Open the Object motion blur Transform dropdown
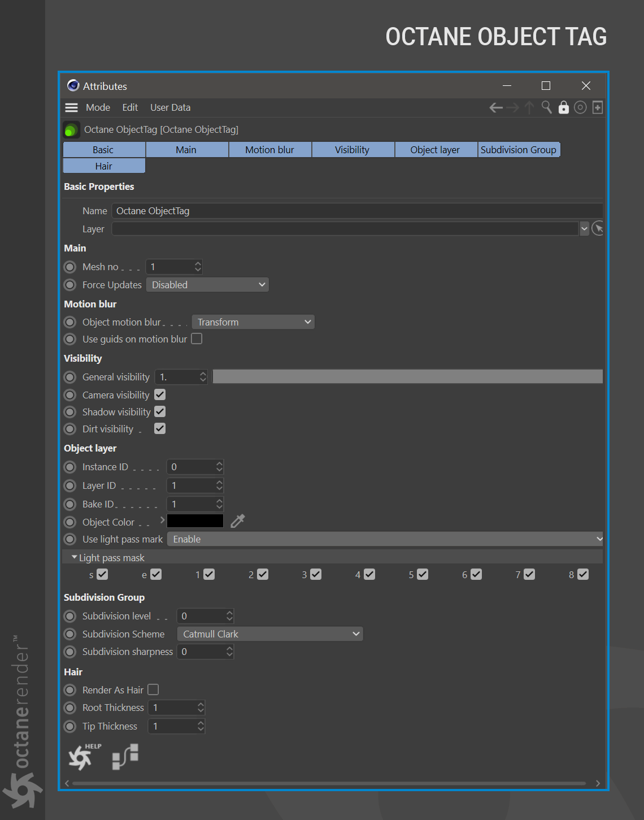 [x=253, y=322]
